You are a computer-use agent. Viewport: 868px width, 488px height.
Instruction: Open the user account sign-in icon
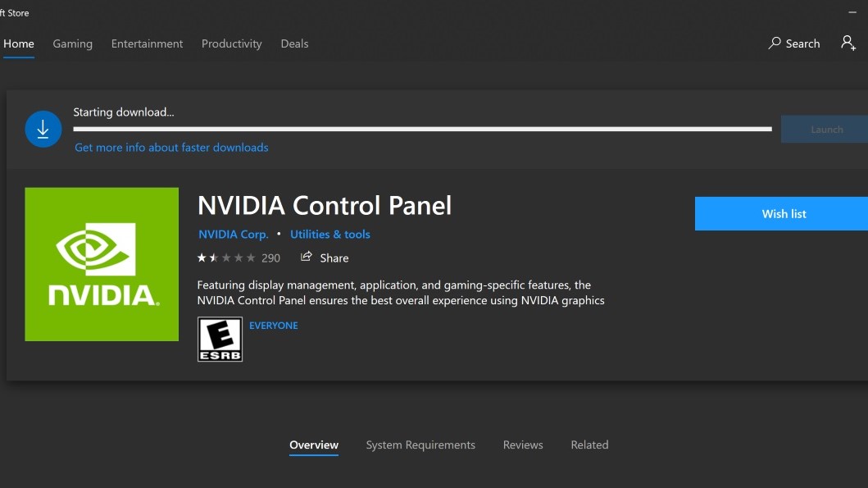pyautogui.click(x=848, y=43)
